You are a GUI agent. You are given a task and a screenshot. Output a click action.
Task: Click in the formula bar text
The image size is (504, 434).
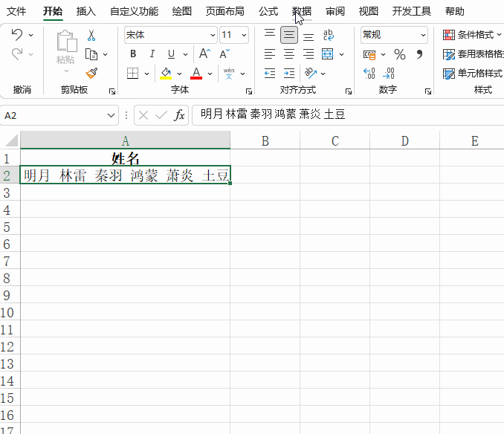(x=273, y=114)
